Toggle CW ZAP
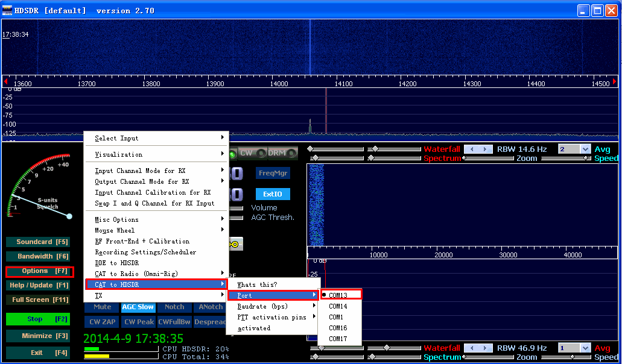The height and width of the screenshot is (364, 622). (x=102, y=322)
